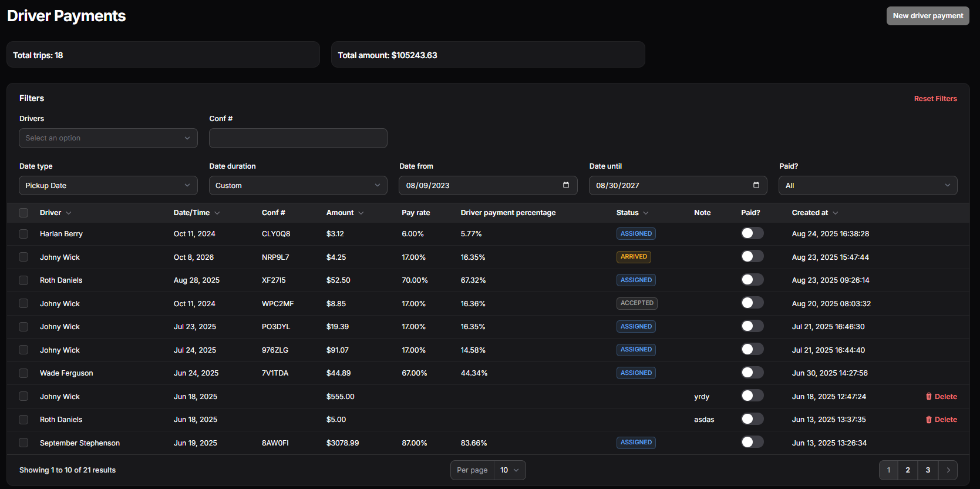Mark September Stephenson payment as paid

point(752,443)
